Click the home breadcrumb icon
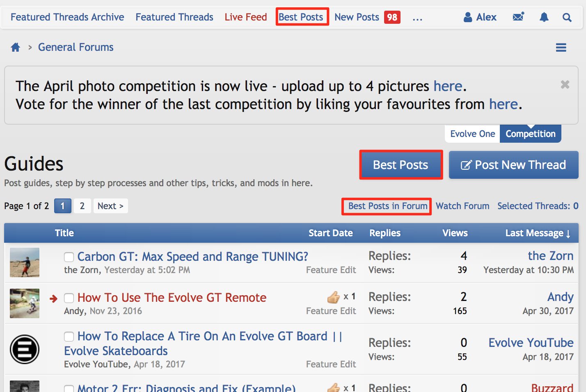Screen dimensions: 586x392 (x=16, y=48)
